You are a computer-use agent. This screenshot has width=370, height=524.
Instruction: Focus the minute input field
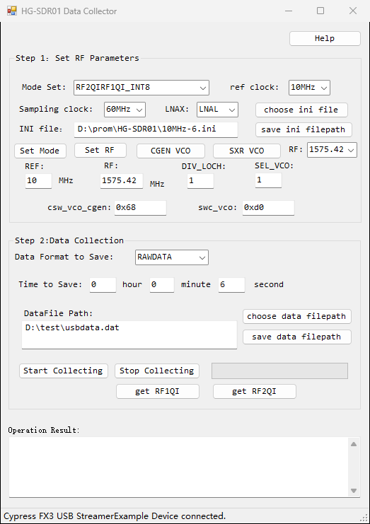[x=162, y=285]
